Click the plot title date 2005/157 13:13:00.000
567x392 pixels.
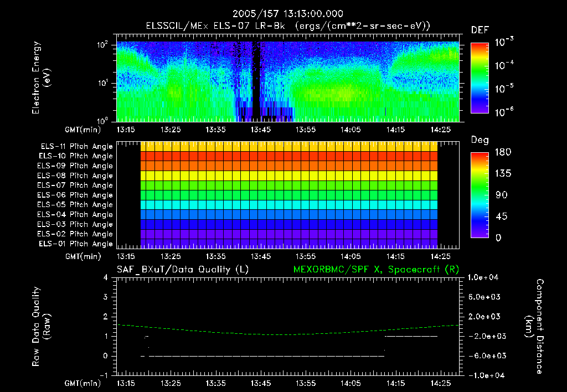pos(288,14)
